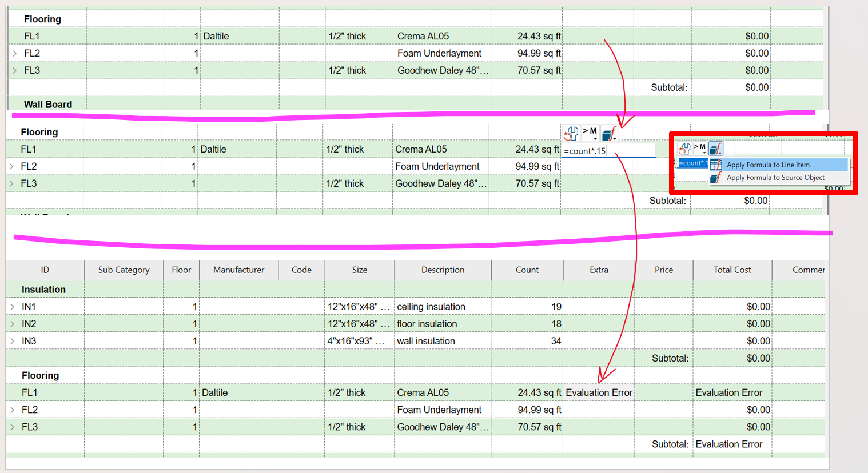Click the highlighted =count* field in the red box
This screenshot has height=473, width=868.
click(692, 163)
